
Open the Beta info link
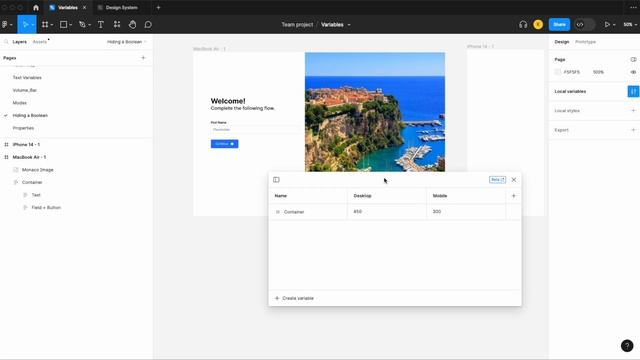coord(497,180)
